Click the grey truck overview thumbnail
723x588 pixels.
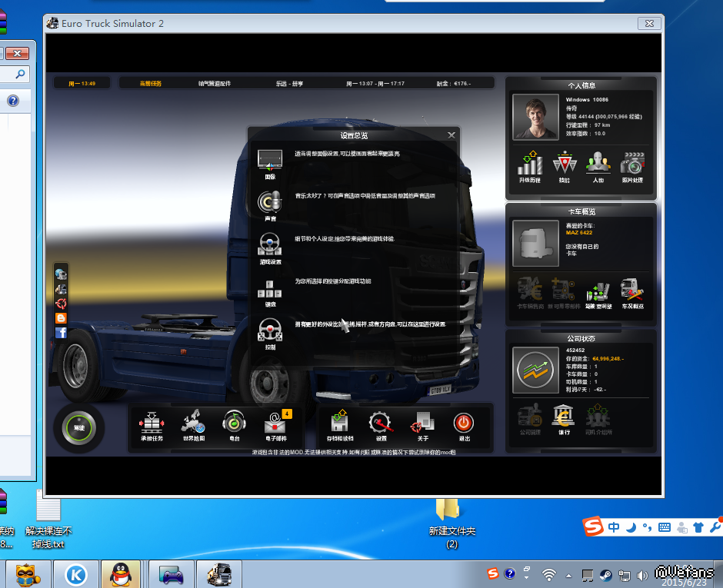tap(536, 244)
